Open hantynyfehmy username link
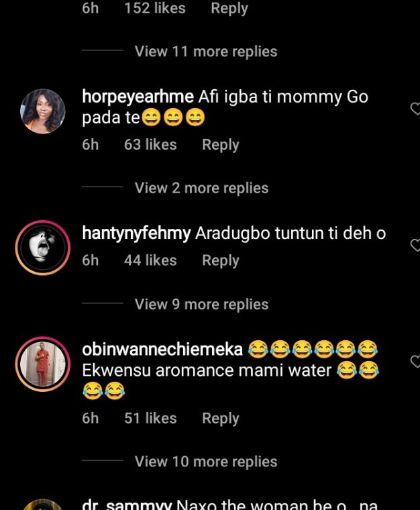The height and width of the screenshot is (510, 420). [137, 234]
